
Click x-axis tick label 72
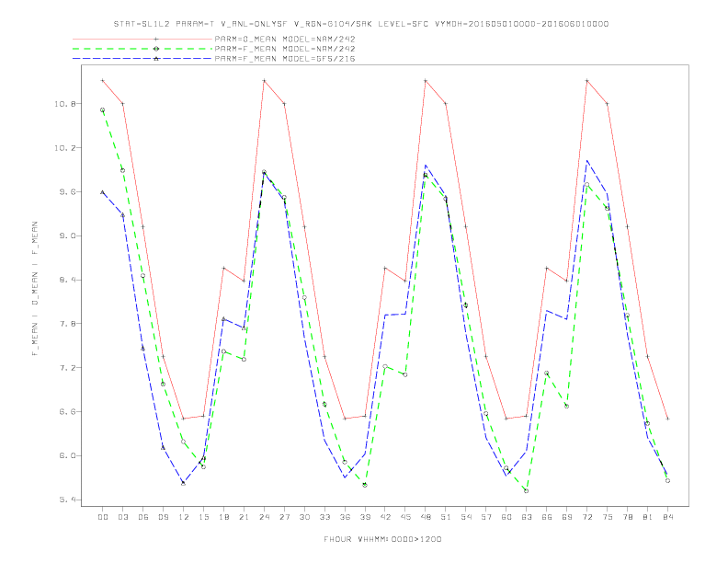(586, 517)
